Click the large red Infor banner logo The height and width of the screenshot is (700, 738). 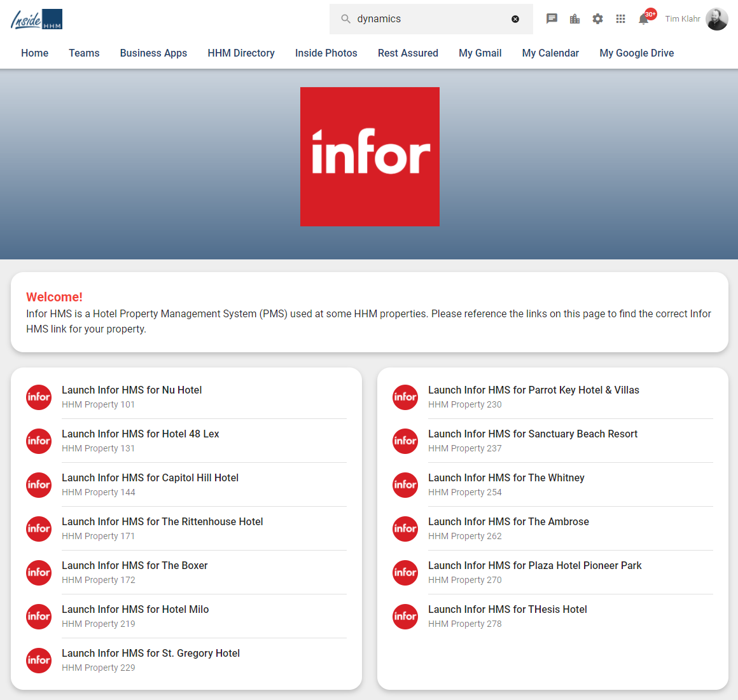point(370,156)
